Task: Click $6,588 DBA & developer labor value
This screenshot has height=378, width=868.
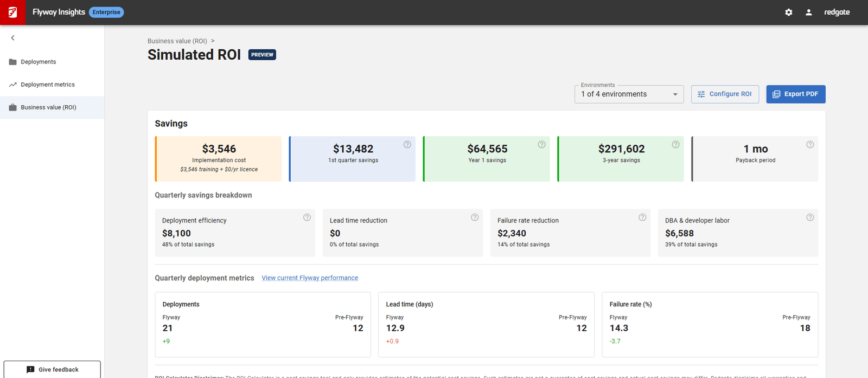Action: click(679, 233)
